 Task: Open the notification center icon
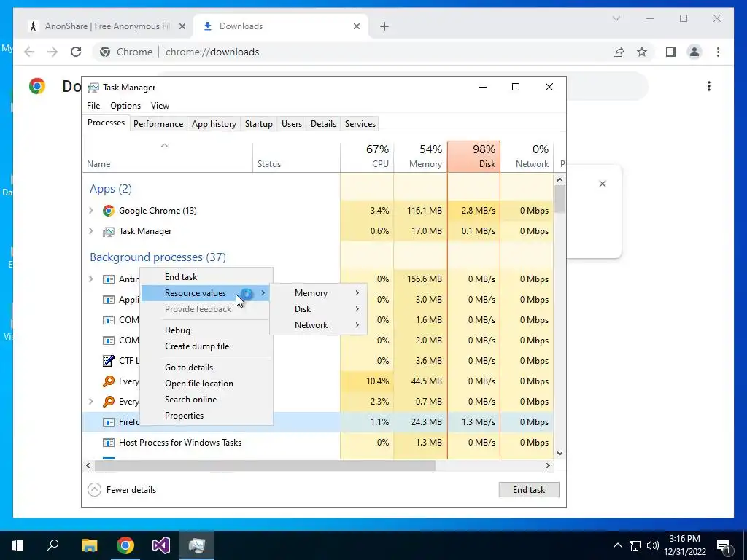coord(724,545)
